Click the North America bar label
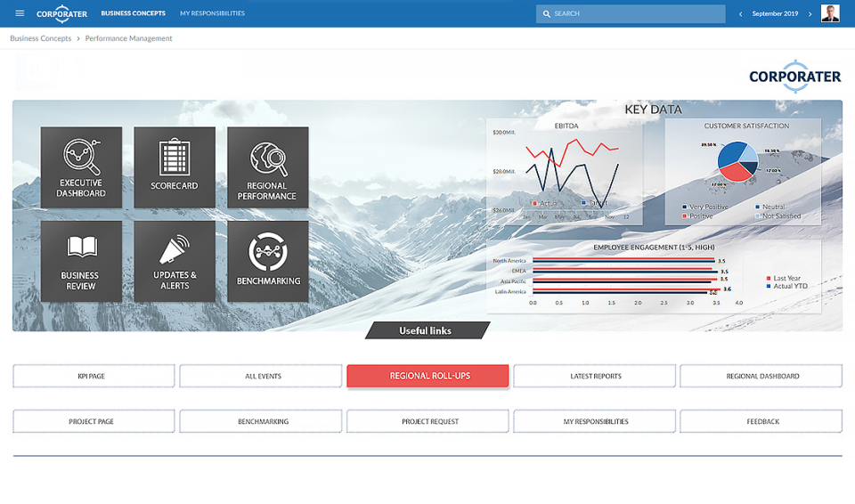This screenshot has height=504, width=855. tap(509, 261)
